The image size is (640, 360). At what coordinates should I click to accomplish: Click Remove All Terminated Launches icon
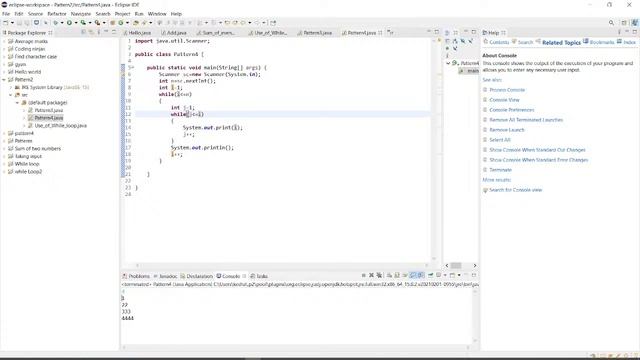[x=379, y=276]
